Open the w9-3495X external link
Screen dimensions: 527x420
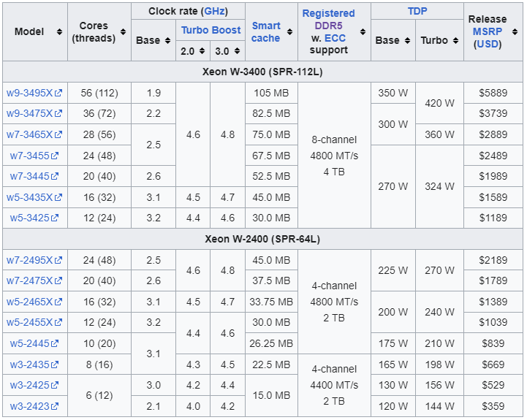click(34, 93)
